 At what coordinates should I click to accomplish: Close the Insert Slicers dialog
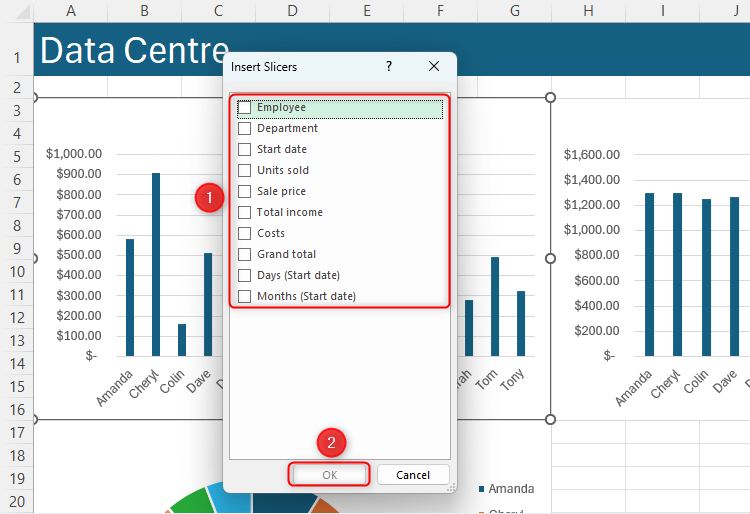tap(434, 67)
